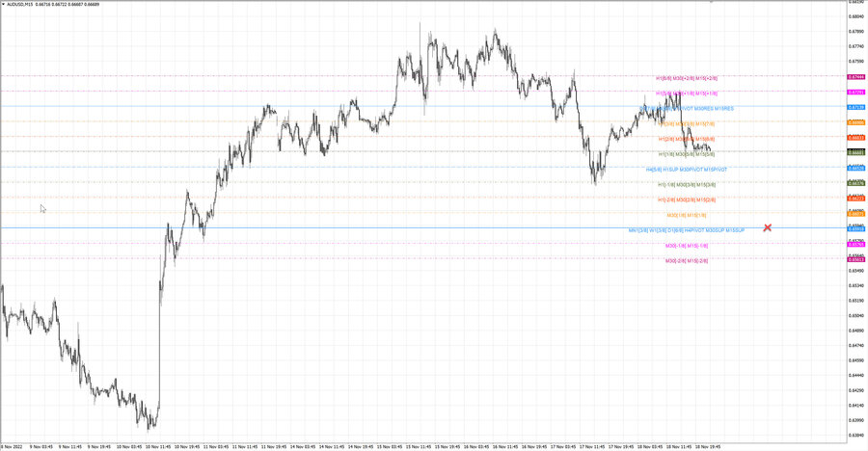Click 11 Nov 19:45 on the time axis

click(x=274, y=446)
